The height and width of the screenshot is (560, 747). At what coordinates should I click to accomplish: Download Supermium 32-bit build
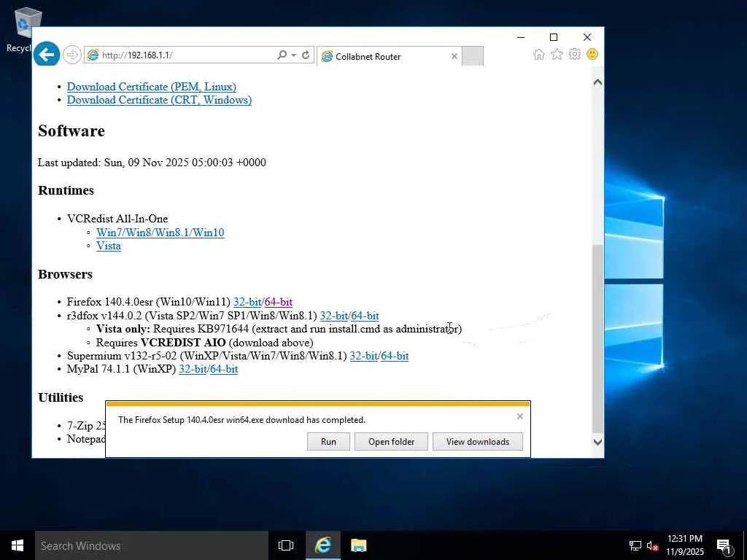(364, 356)
